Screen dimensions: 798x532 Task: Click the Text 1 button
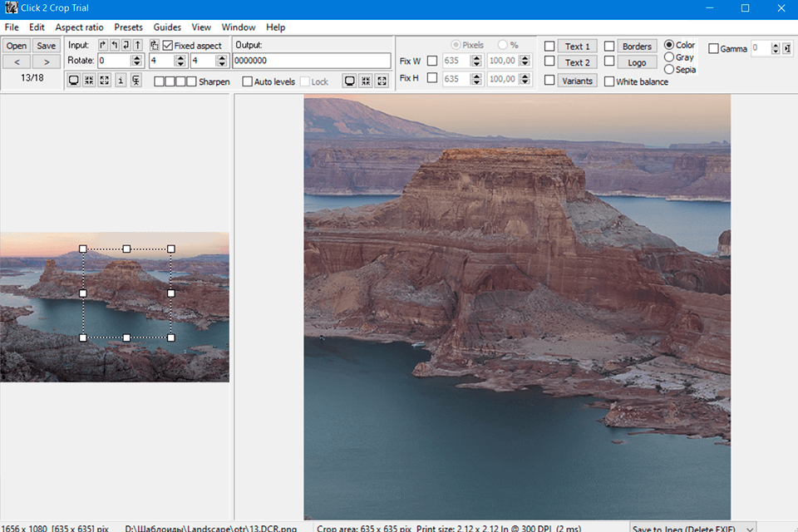pos(577,47)
